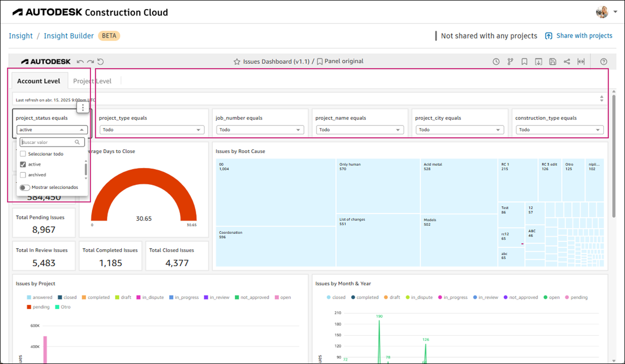
Task: Open the job_number filter dropdown
Action: click(260, 129)
